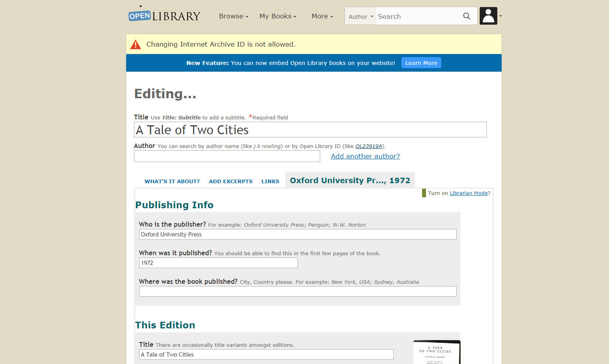The height and width of the screenshot is (364, 609).
Task: Click the book cover thumbnail
Action: coord(437,352)
